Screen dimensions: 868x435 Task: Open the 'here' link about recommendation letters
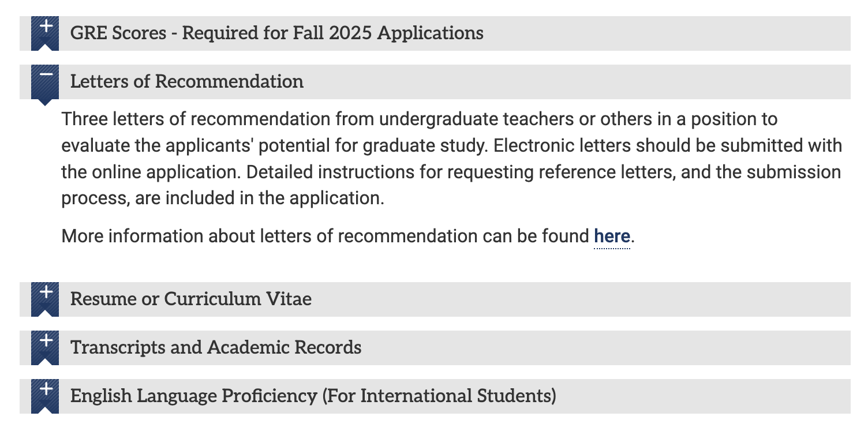(612, 237)
